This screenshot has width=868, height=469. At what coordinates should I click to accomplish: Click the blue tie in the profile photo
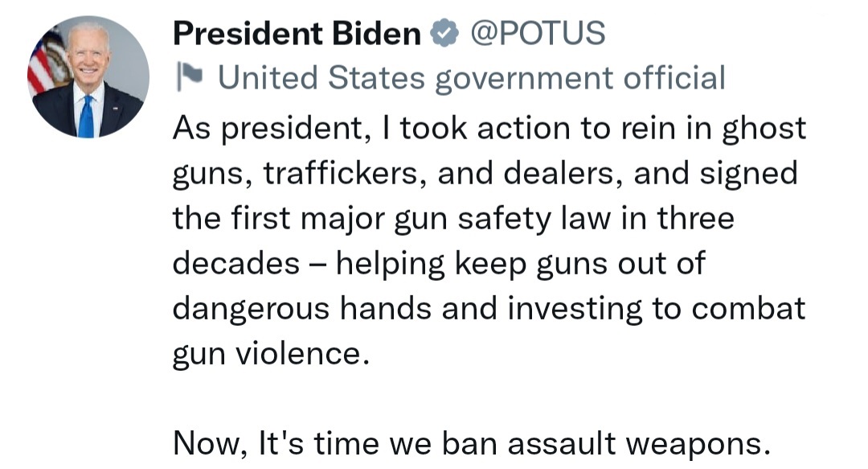pyautogui.click(x=86, y=115)
